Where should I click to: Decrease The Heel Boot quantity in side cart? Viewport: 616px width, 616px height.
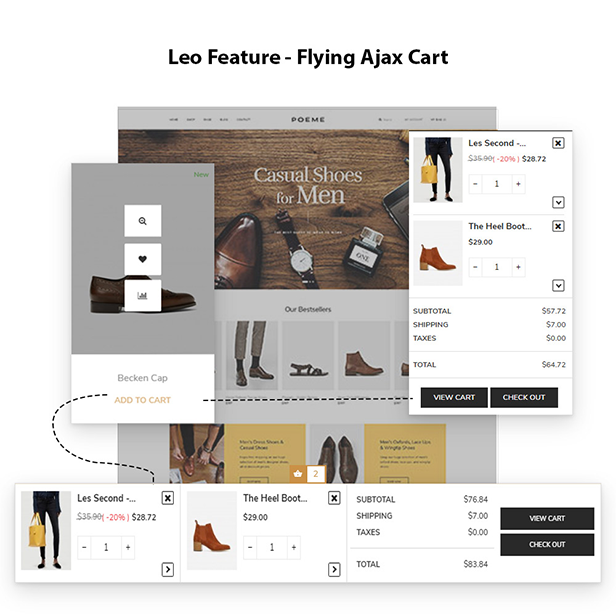coord(475,267)
